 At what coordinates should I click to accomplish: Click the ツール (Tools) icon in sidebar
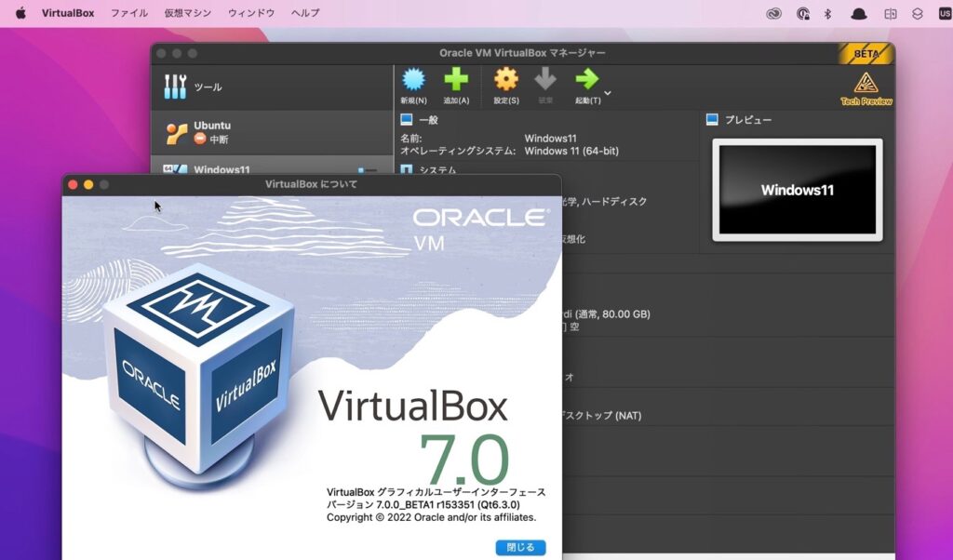(176, 86)
